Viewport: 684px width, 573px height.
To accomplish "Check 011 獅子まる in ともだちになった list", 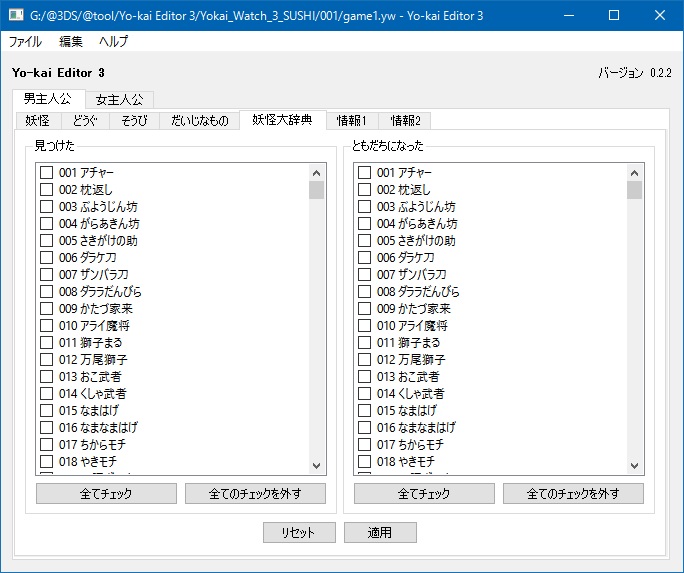I will pyautogui.click(x=364, y=342).
